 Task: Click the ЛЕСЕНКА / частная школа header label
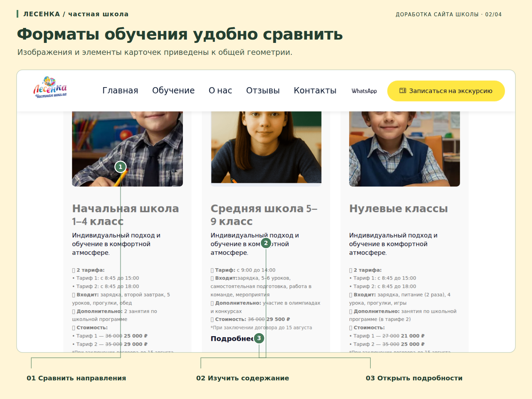click(76, 14)
